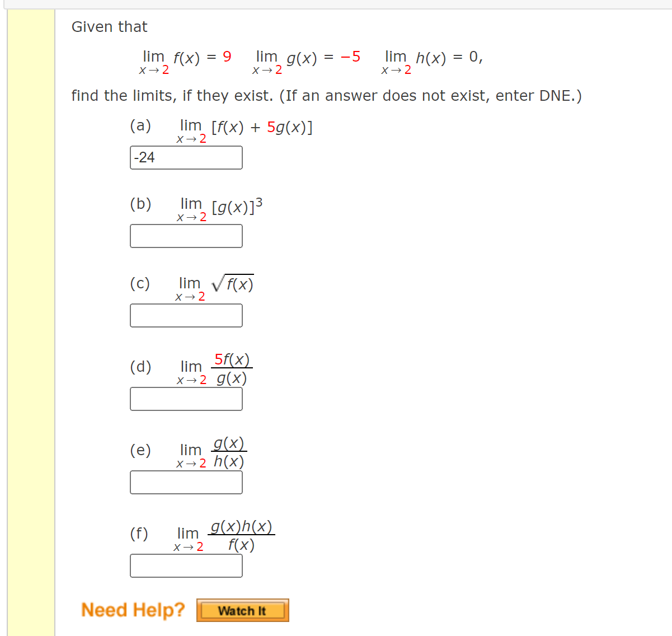Screen dimensions: 672x636
Task: Focus the answer box for part (f)
Action: (x=186, y=565)
